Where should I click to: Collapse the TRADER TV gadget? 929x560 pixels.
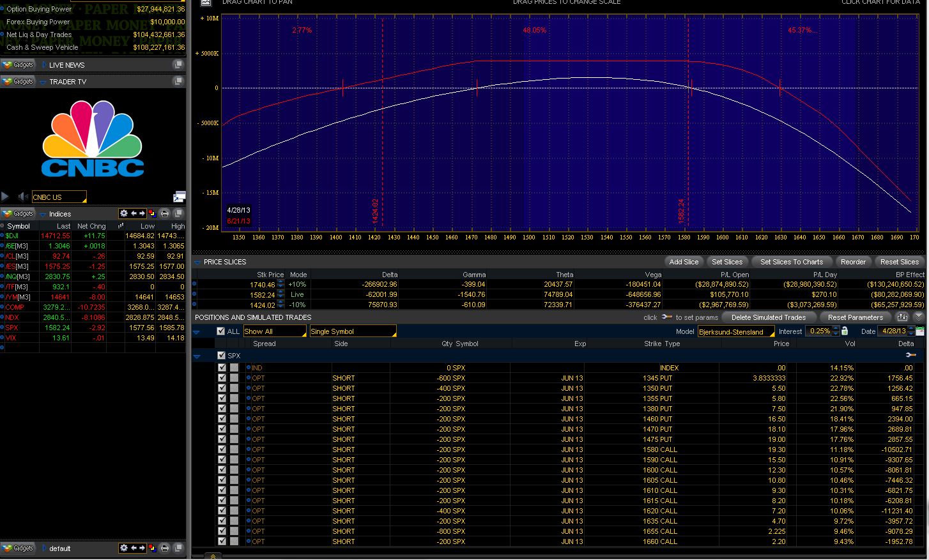tap(43, 82)
